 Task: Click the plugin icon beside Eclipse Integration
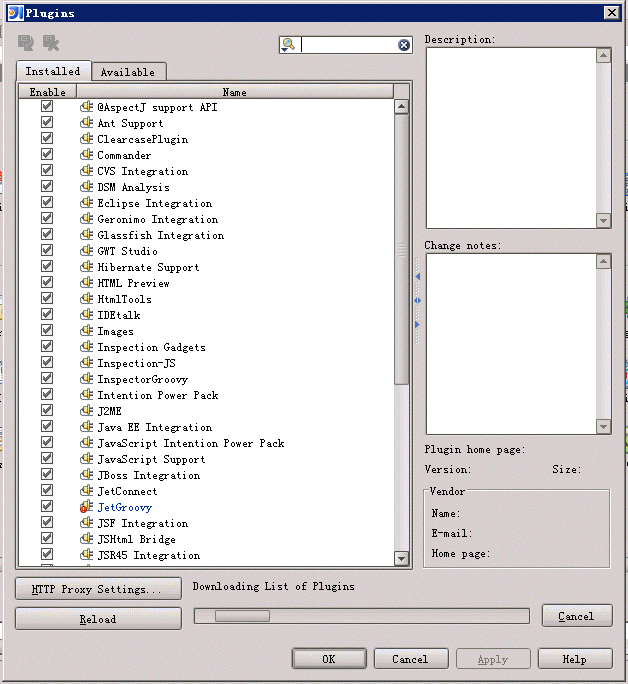tap(86, 203)
